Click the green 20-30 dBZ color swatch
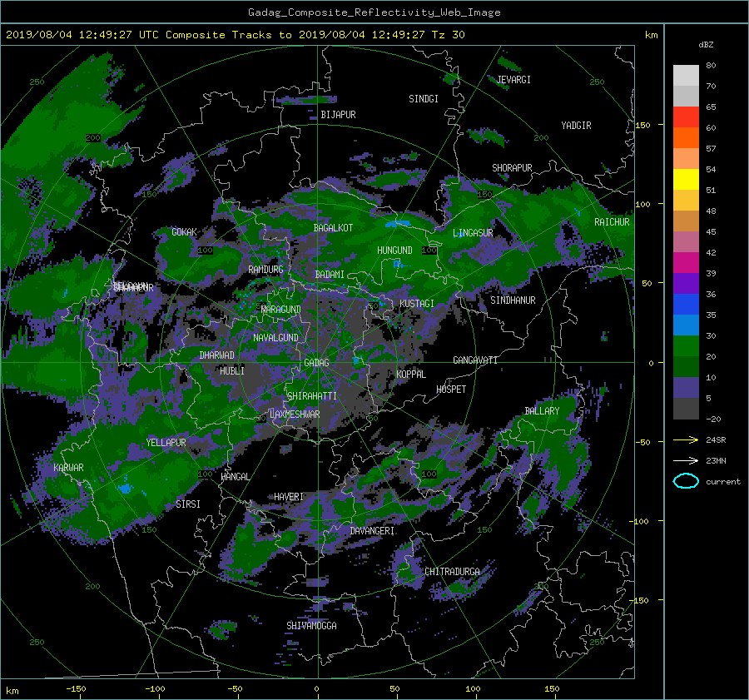 (686, 346)
